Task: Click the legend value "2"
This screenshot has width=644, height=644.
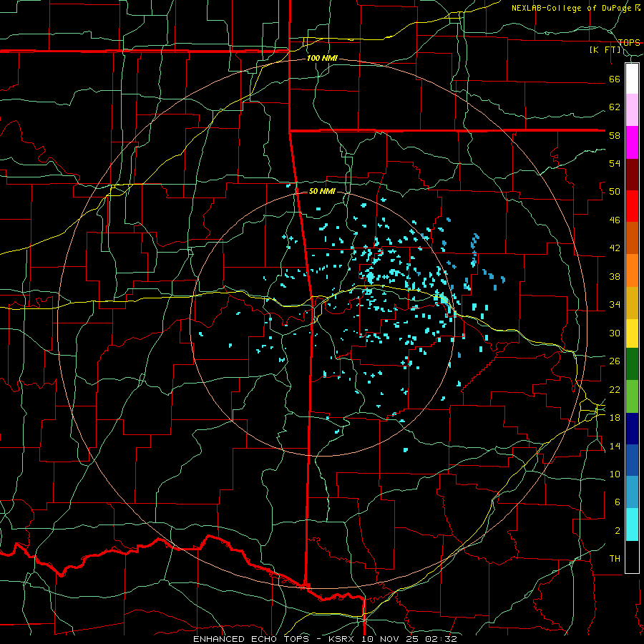Action: pos(617,530)
